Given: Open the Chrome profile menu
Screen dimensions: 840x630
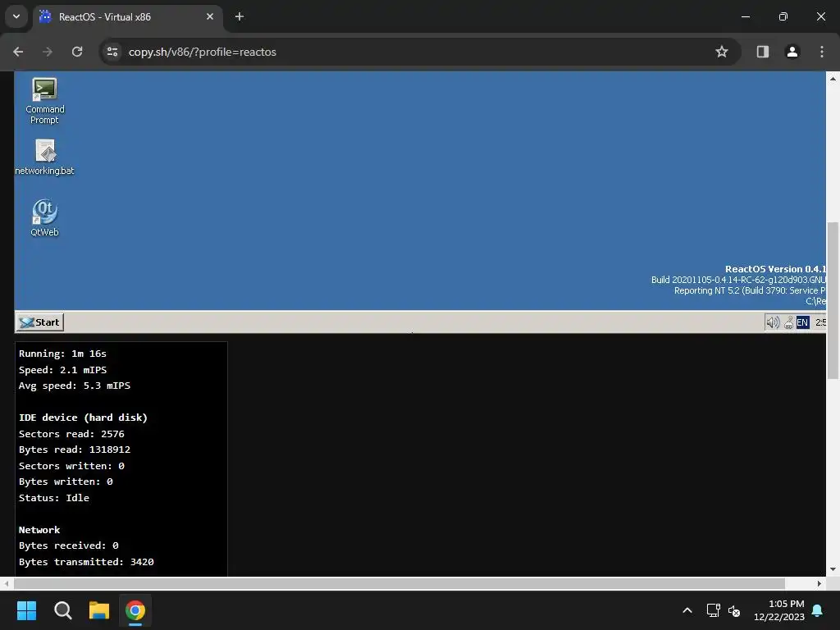Looking at the screenshot, I should [x=792, y=52].
